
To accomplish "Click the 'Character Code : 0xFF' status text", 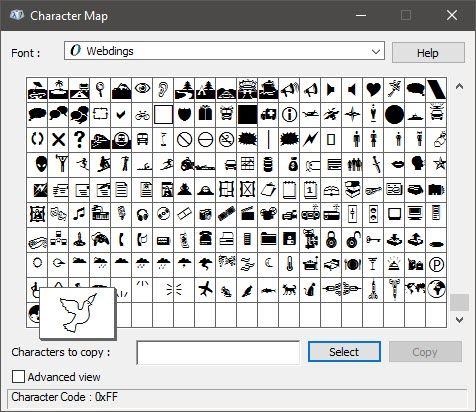I will [x=64, y=397].
